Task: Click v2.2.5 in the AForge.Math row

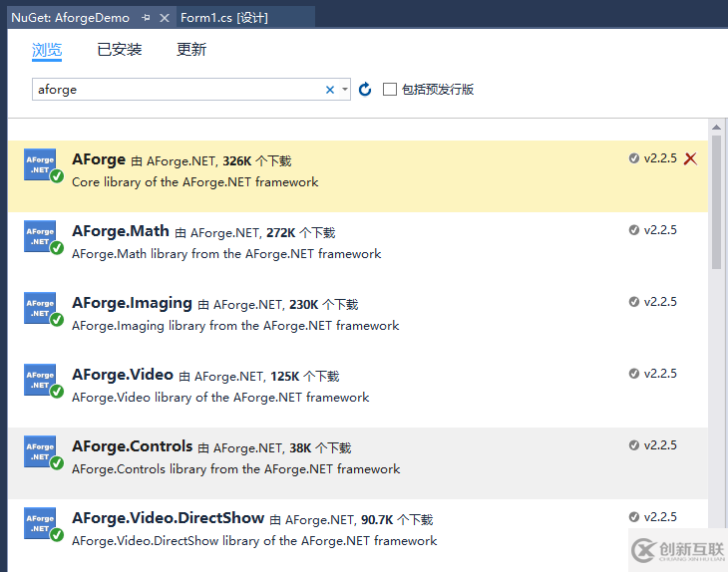Action: click(660, 230)
